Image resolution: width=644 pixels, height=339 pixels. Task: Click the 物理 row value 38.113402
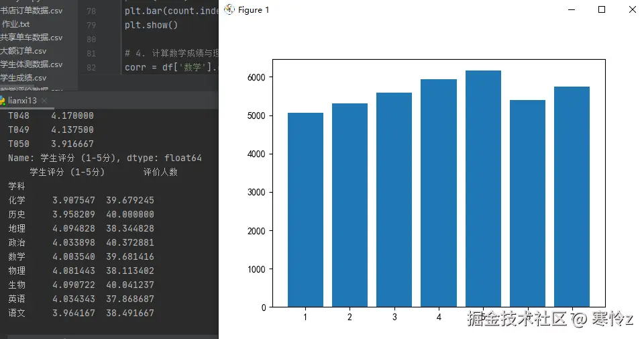pos(130,271)
